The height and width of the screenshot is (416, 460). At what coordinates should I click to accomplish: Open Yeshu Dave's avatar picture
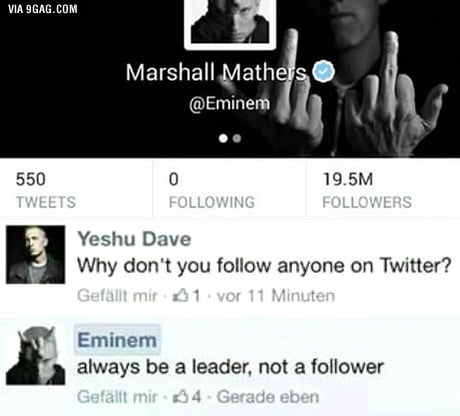tap(35, 254)
